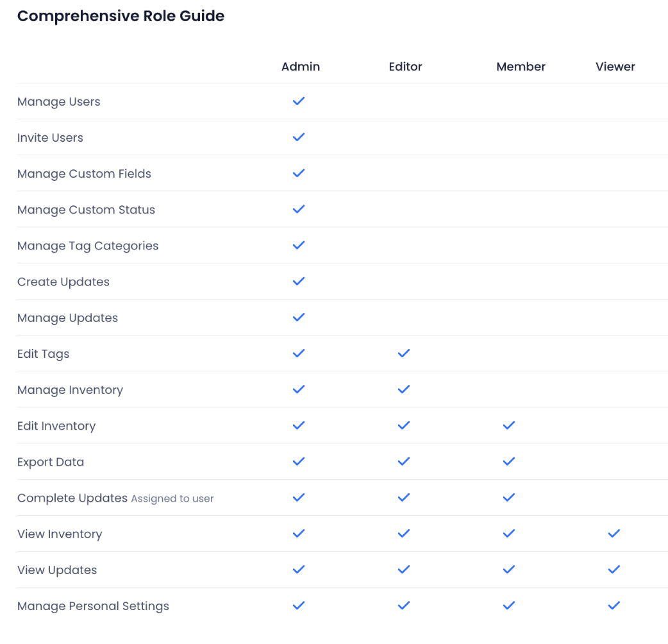Click Admin checkmark for Create Updates
This screenshot has width=668, height=644.
point(298,281)
